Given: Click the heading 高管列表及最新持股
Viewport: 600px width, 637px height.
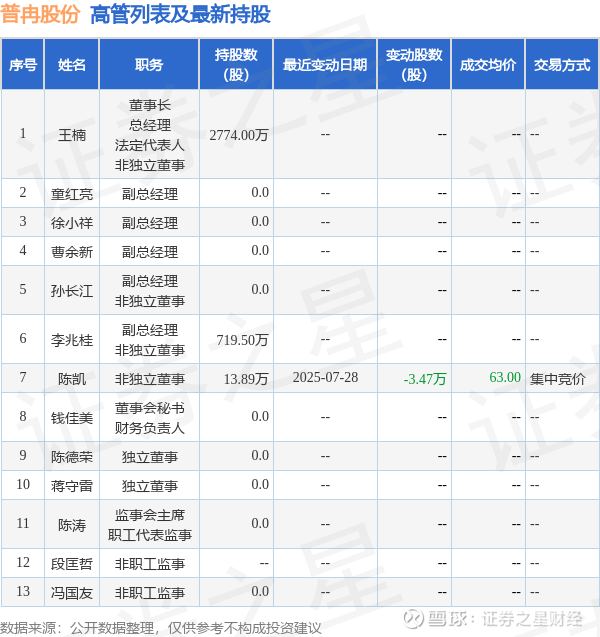Looking at the screenshot, I should click(180, 15).
